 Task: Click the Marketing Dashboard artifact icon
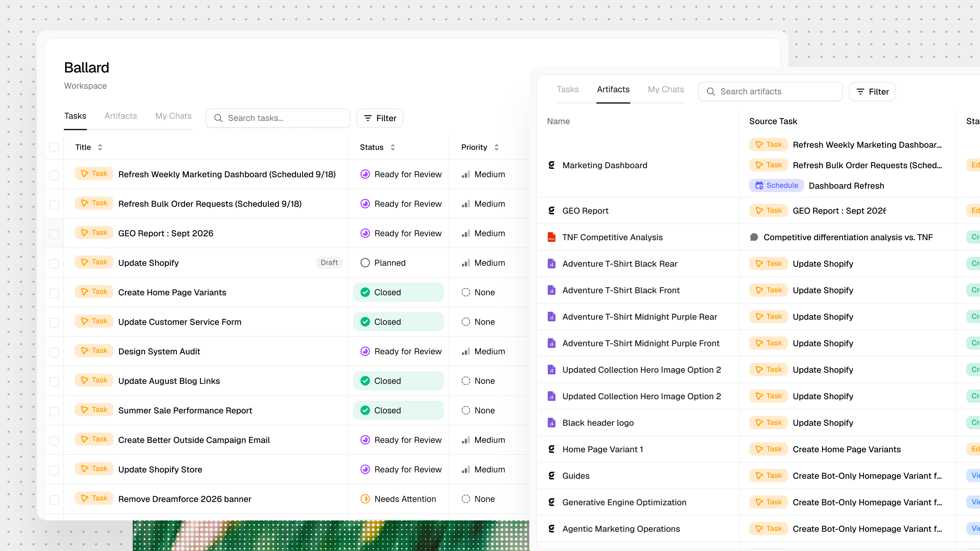[551, 165]
